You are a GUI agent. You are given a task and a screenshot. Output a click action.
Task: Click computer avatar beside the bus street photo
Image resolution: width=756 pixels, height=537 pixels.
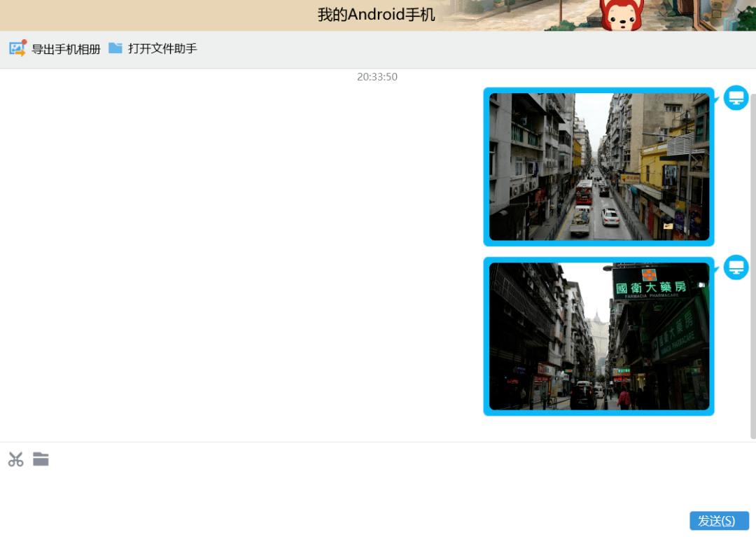coord(736,98)
